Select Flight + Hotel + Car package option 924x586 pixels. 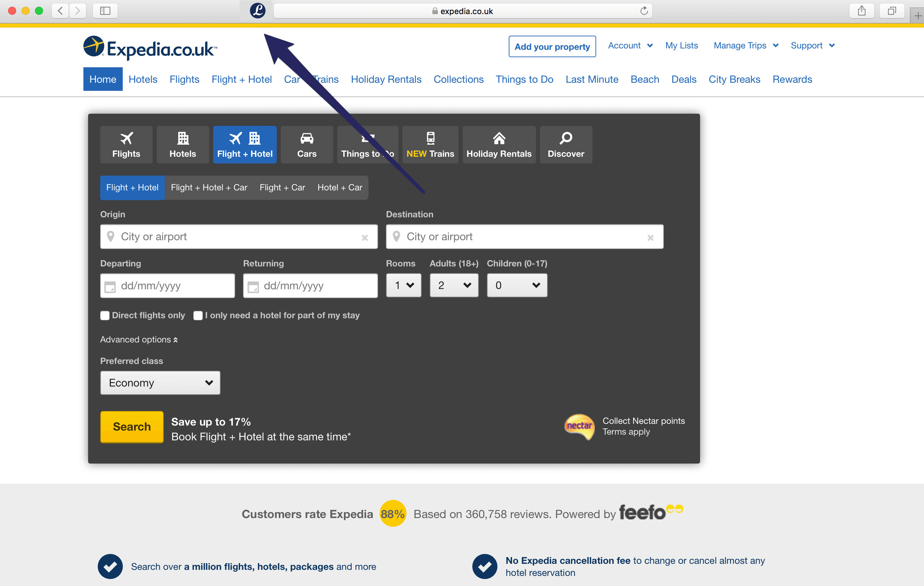tap(209, 188)
